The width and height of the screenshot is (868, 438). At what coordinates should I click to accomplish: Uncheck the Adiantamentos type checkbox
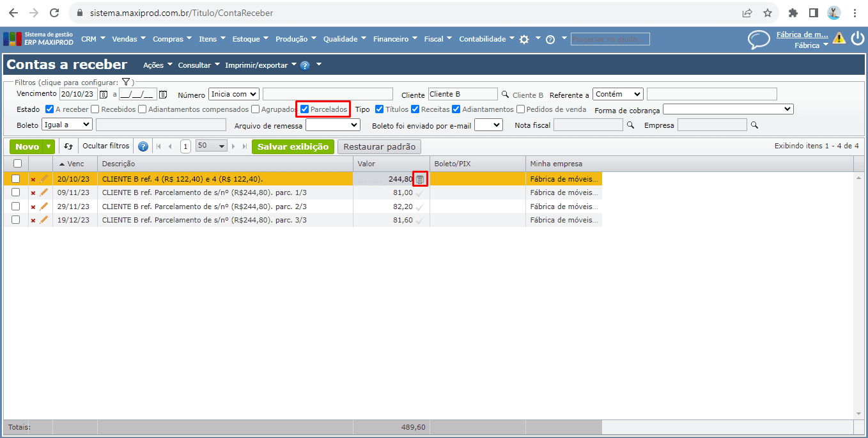pos(456,109)
